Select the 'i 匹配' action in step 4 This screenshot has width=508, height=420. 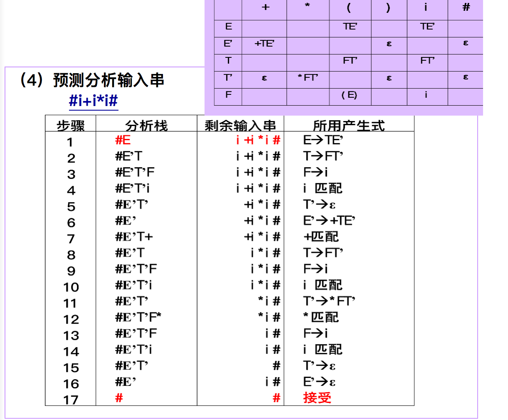(x=323, y=188)
